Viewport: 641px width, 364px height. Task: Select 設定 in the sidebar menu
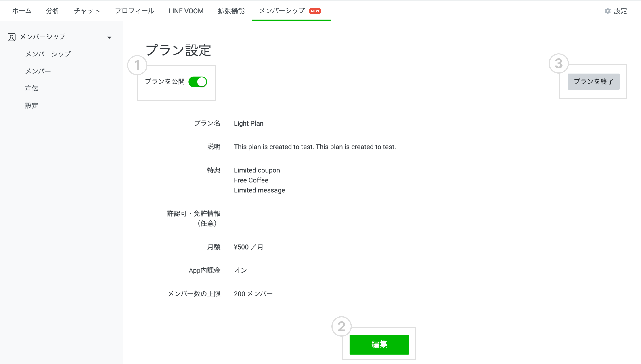32,105
